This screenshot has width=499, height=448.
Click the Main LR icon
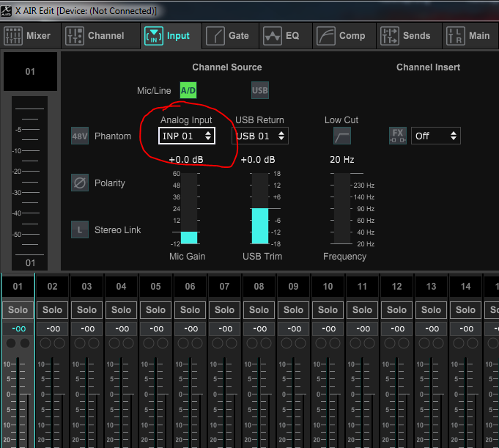[455, 36]
